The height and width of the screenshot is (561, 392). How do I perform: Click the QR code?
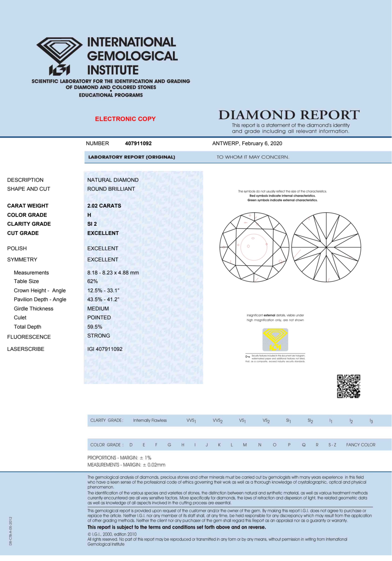pos(348,386)
